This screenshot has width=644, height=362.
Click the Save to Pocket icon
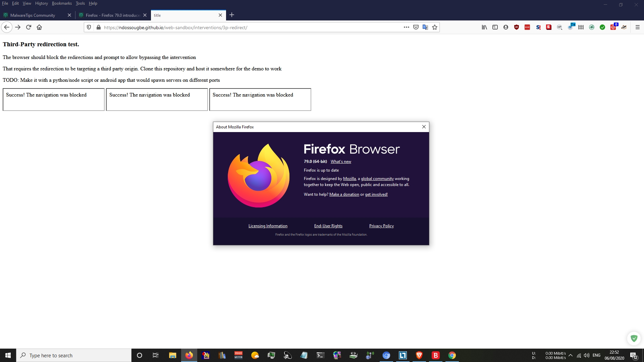416,27
